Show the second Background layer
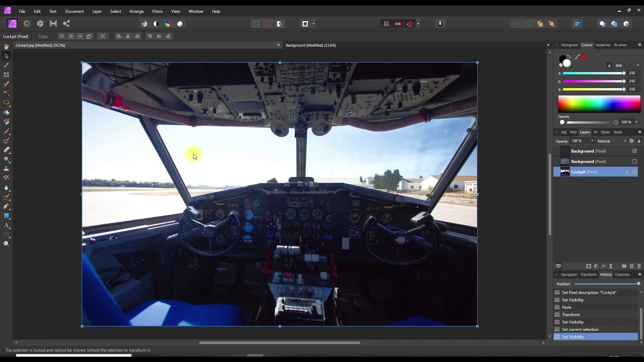 [x=634, y=161]
